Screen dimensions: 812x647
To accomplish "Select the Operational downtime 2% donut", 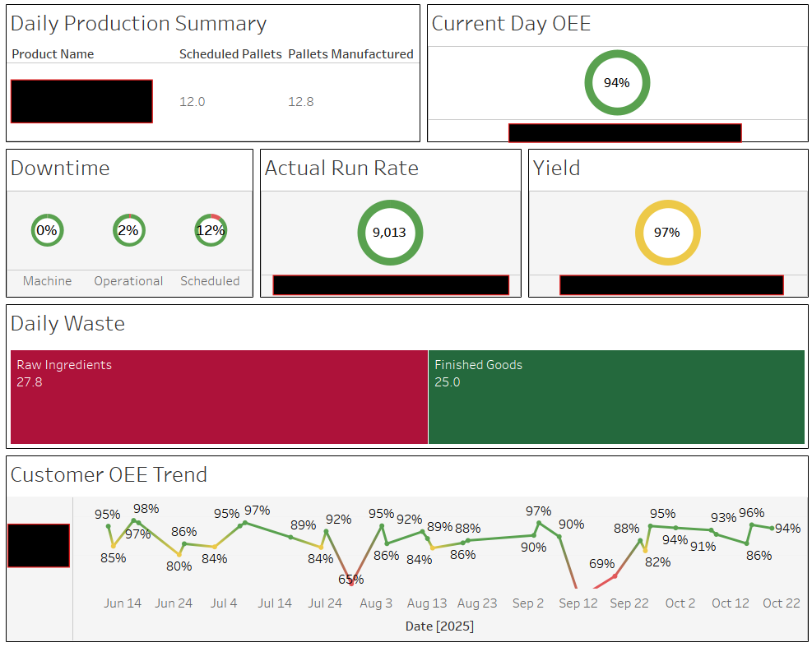I will tap(128, 231).
